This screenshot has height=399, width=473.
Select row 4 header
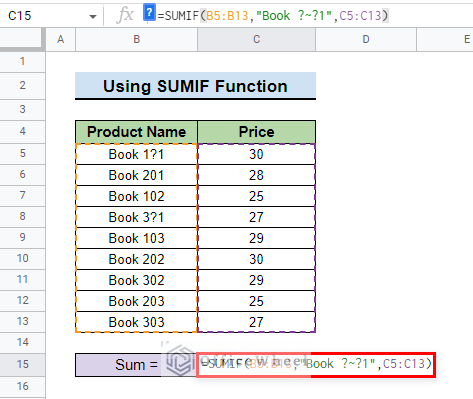point(22,132)
